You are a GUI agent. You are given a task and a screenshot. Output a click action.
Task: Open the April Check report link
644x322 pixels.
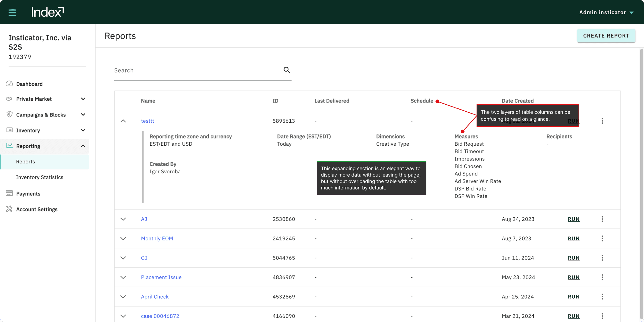(x=155, y=297)
